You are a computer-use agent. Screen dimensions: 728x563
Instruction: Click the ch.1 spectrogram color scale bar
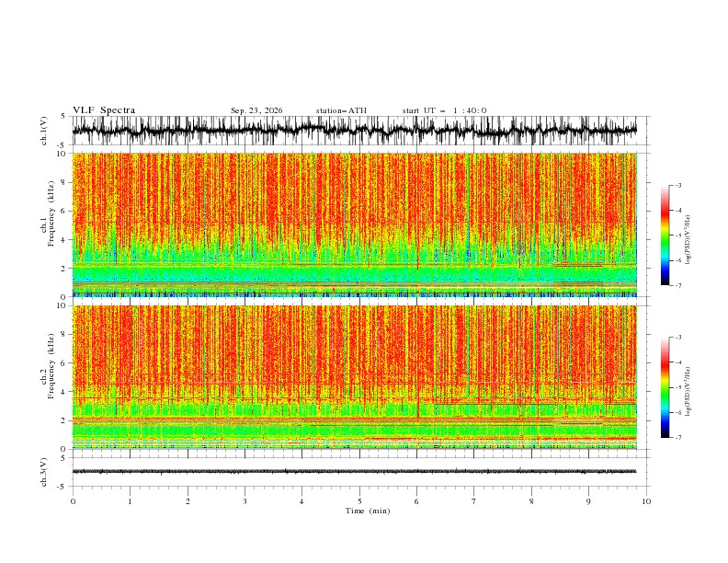(x=665, y=236)
